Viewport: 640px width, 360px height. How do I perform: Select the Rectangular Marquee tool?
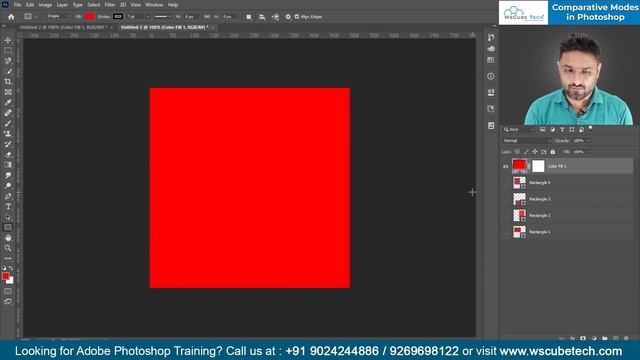point(8,50)
